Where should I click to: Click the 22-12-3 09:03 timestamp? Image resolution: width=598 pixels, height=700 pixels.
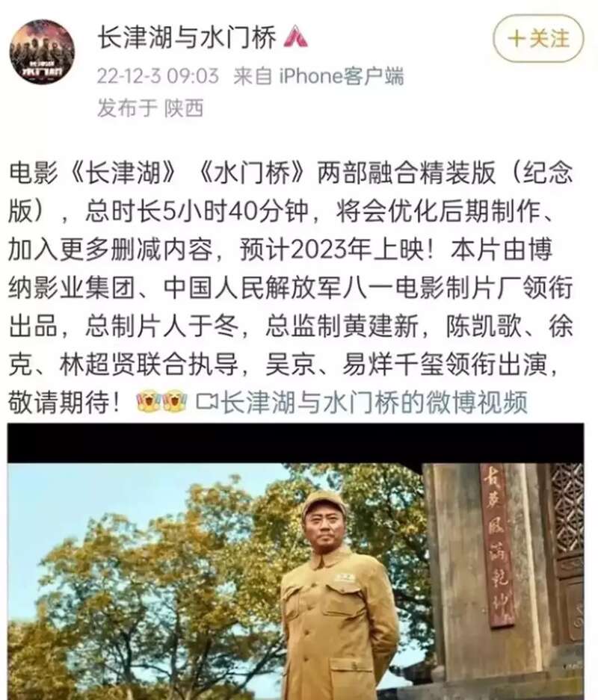pyautogui.click(x=158, y=76)
